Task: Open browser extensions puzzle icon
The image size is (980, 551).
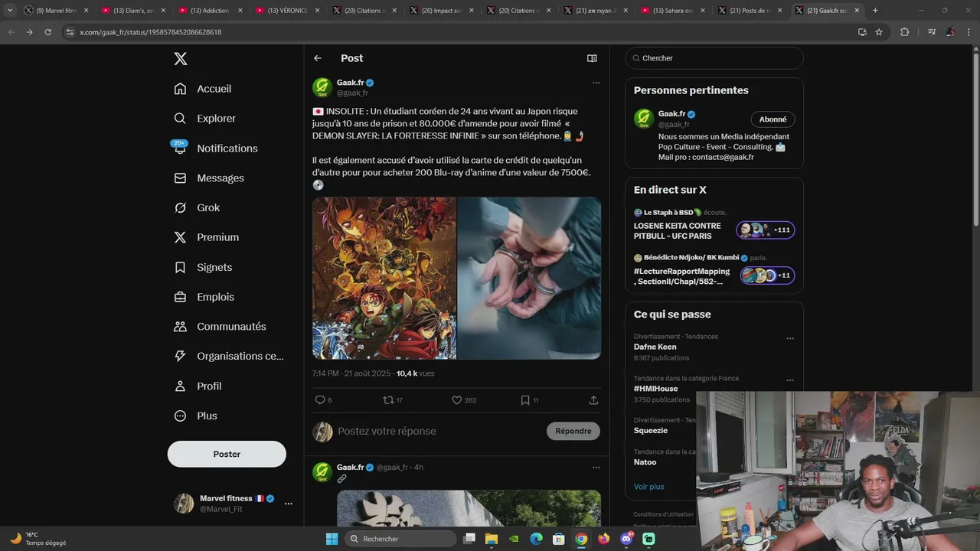Action: click(x=904, y=32)
